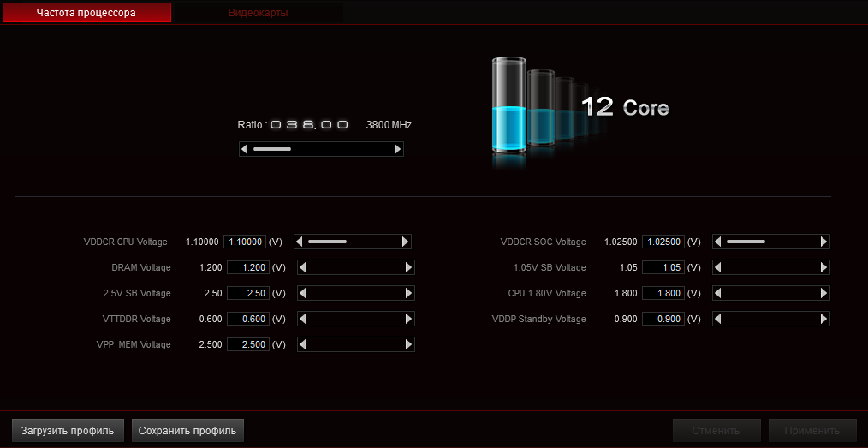Increase 1.05V SB Voltage right arrow

tap(823, 267)
